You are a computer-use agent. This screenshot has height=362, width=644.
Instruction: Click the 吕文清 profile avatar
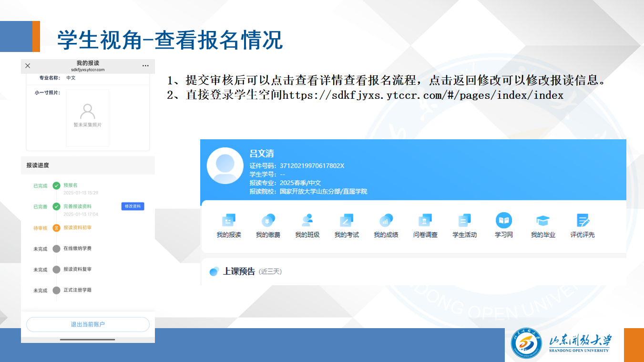225,165
